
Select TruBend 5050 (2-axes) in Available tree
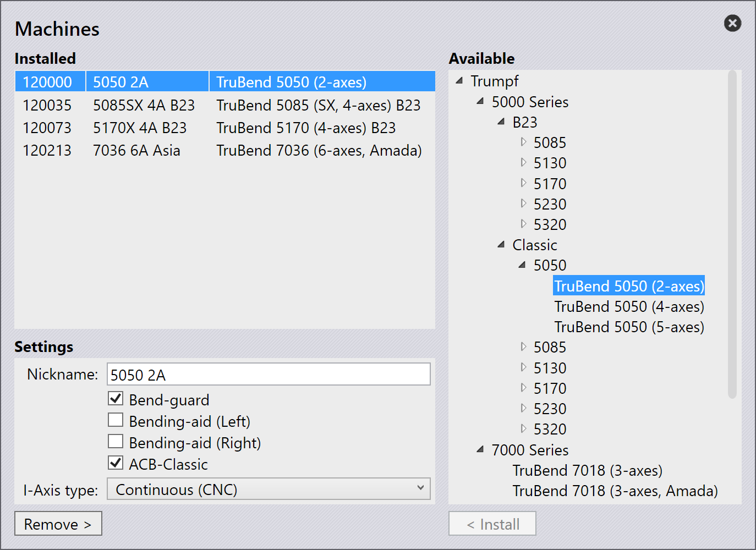click(629, 286)
